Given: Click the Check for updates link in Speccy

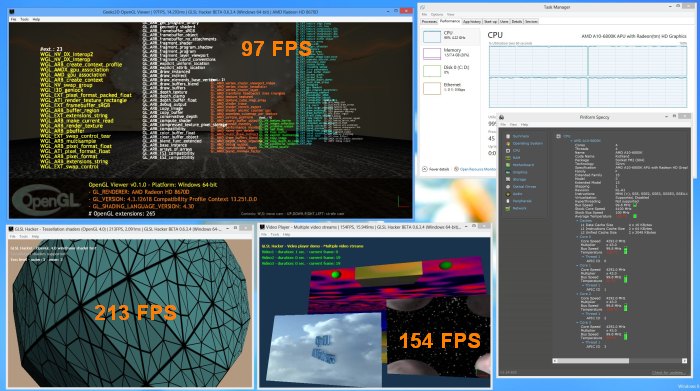Looking at the screenshot, I should [x=668, y=373].
